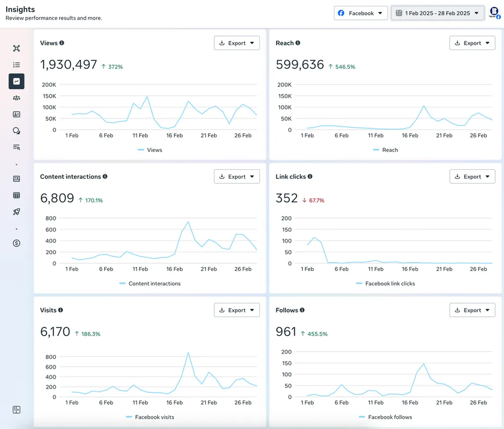Click the profile avatar at top right
This screenshot has height=429, width=504.
[494, 12]
